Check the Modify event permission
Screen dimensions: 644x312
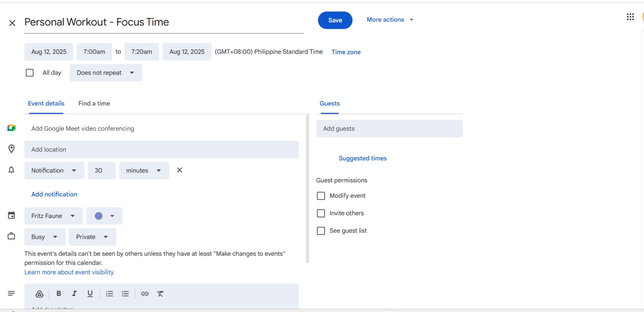(x=321, y=195)
